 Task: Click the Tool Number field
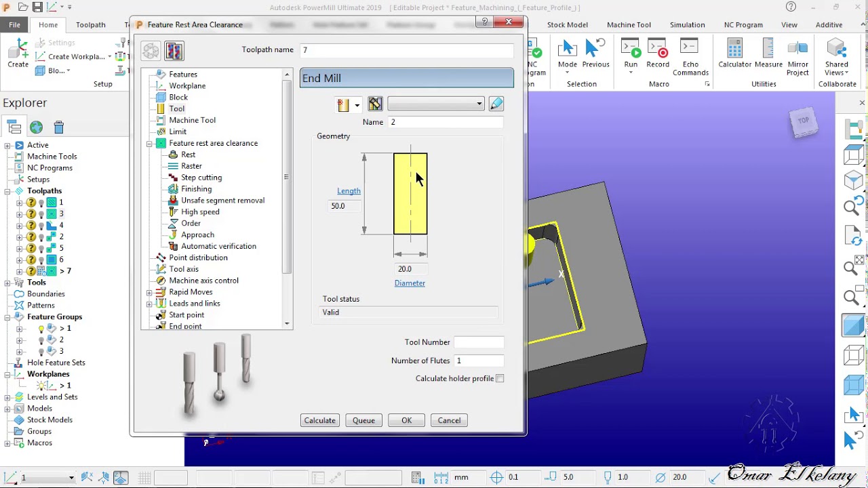(x=479, y=342)
